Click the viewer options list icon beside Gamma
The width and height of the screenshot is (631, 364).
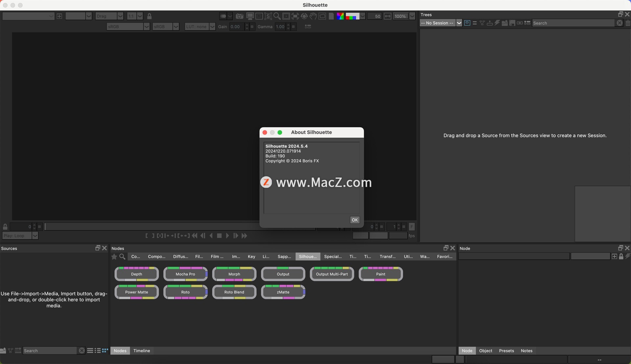pyautogui.click(x=308, y=27)
